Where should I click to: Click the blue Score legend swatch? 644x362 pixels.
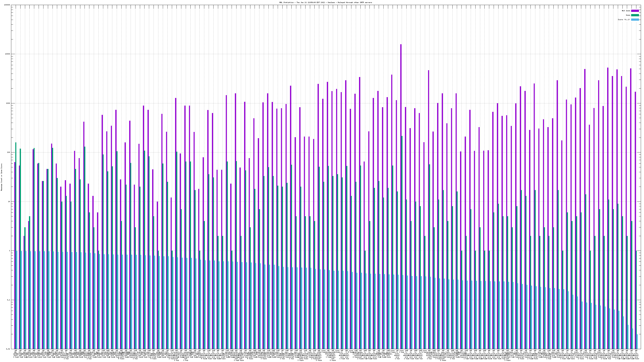635,20
